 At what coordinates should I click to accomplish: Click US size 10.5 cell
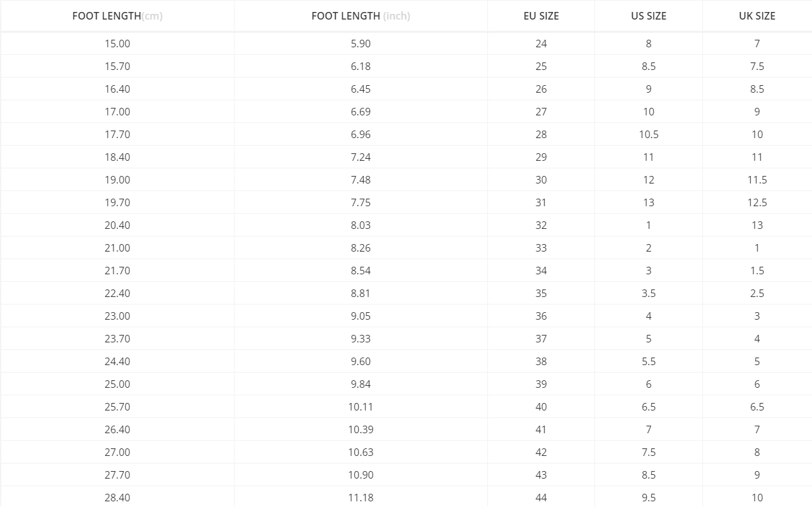(649, 134)
